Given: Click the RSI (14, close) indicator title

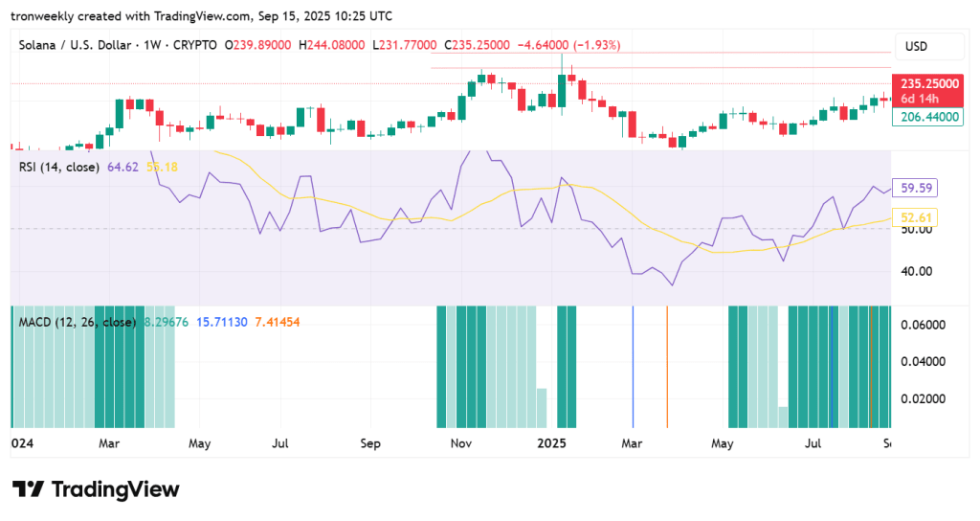Looking at the screenshot, I should pyautogui.click(x=58, y=167).
